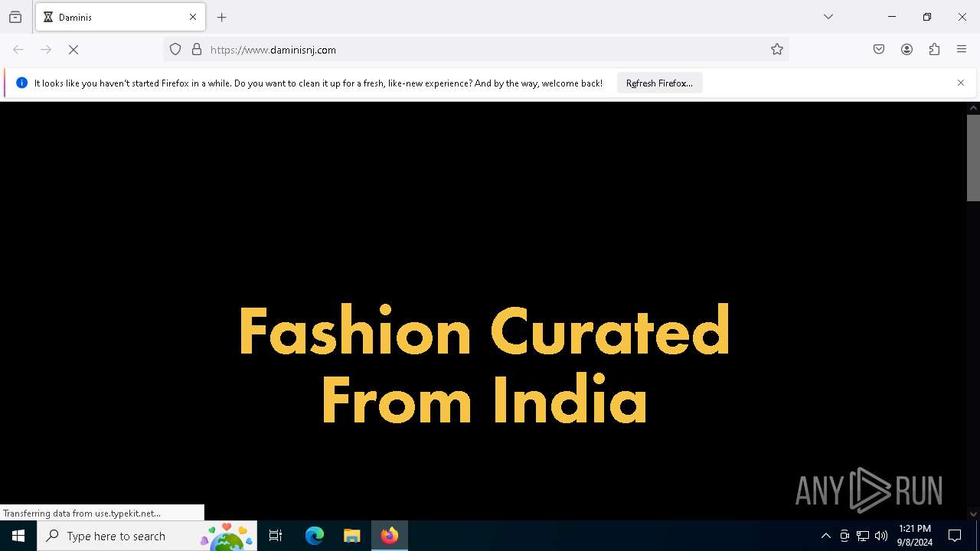
Task: Click the scrollbar down arrow
Action: [x=973, y=514]
